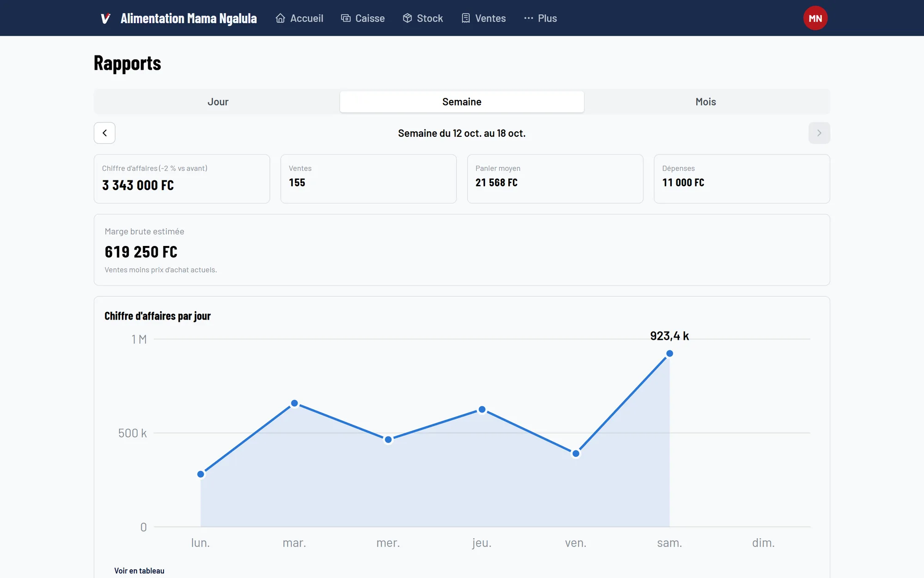Go to previous week with left chevron

point(104,133)
